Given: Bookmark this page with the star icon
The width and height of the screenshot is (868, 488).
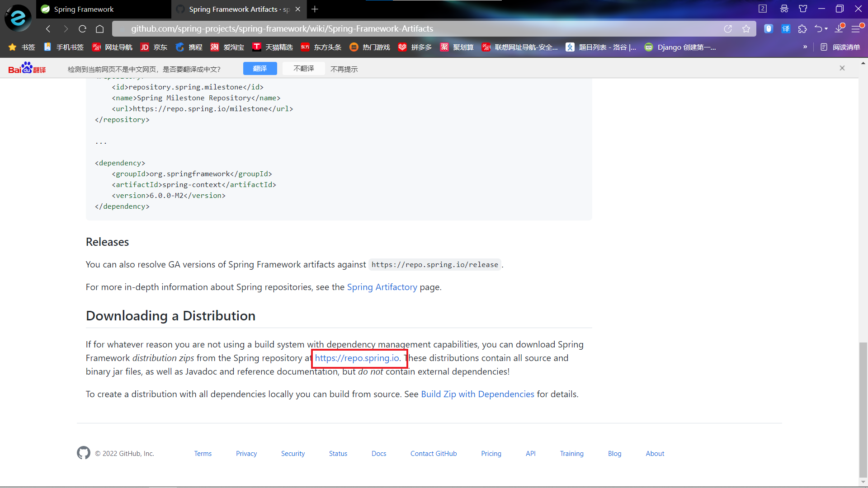Looking at the screenshot, I should click(x=746, y=29).
